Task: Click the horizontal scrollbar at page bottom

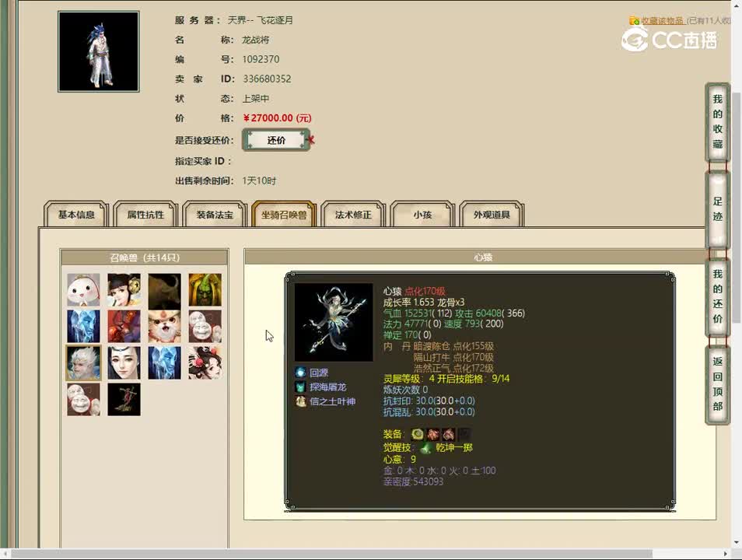Action: point(331,554)
